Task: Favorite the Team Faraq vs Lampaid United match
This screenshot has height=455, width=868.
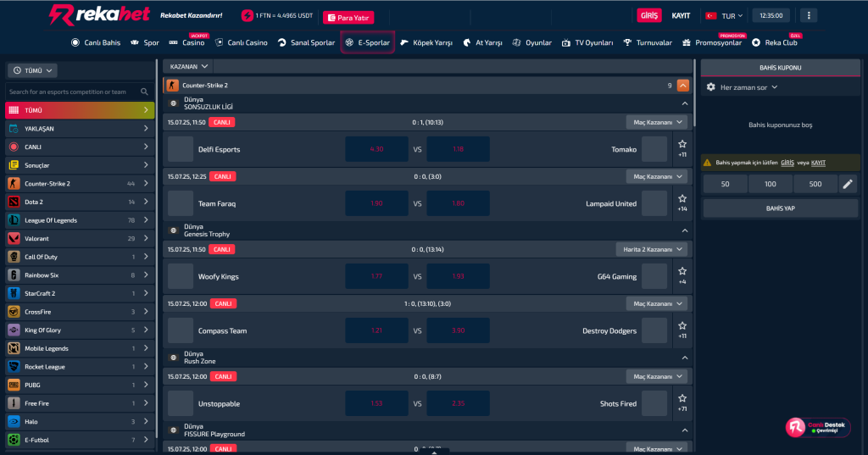Action: [x=682, y=198]
